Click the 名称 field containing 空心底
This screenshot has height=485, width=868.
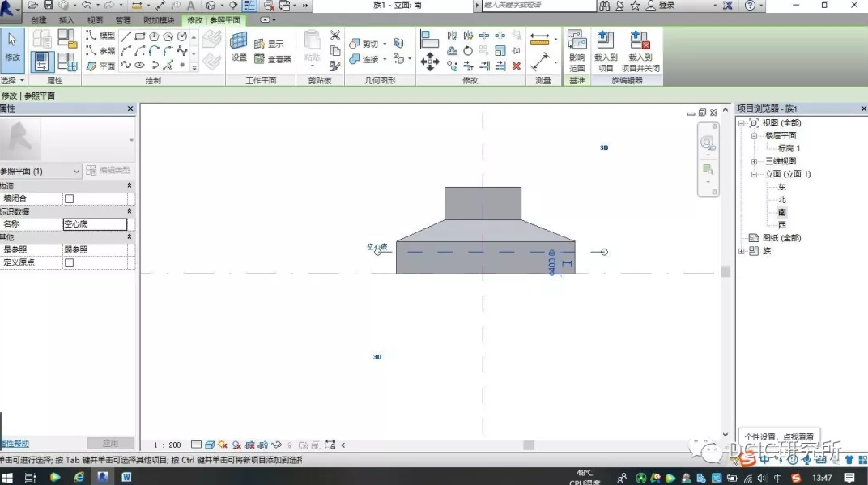tap(95, 223)
